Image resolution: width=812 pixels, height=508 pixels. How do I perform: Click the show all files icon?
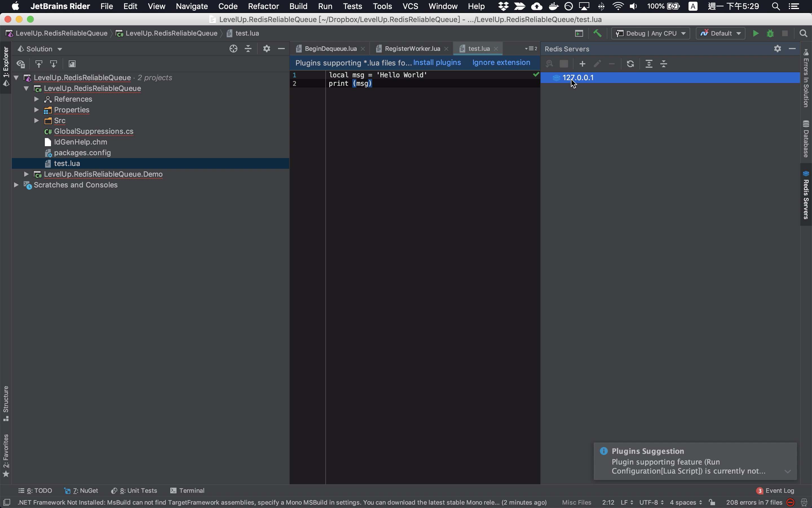click(21, 64)
